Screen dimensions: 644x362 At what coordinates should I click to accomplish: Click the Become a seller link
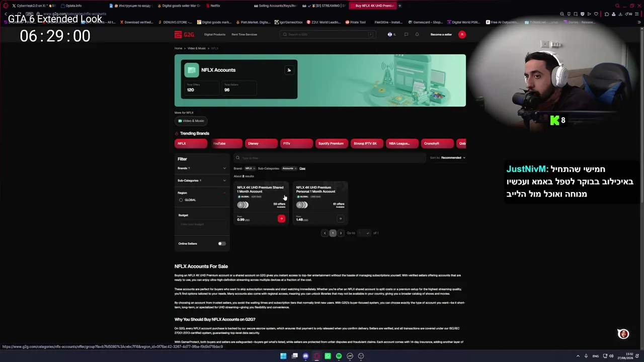click(x=441, y=35)
